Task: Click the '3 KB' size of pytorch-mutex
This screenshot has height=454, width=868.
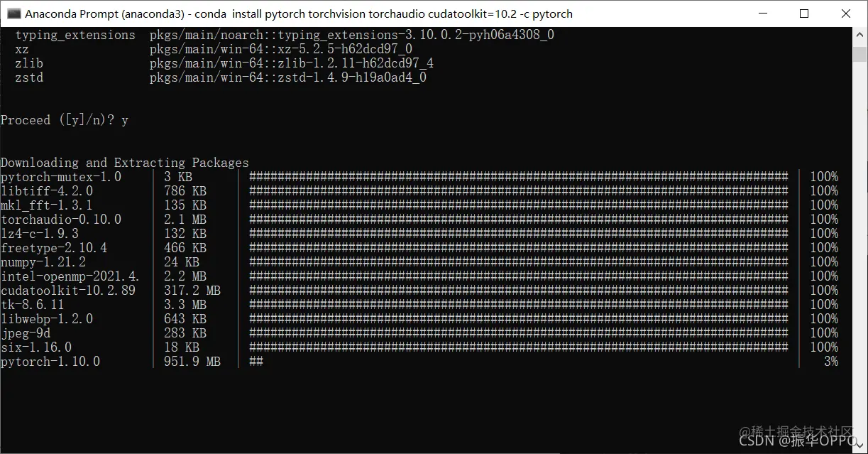Action: point(178,177)
